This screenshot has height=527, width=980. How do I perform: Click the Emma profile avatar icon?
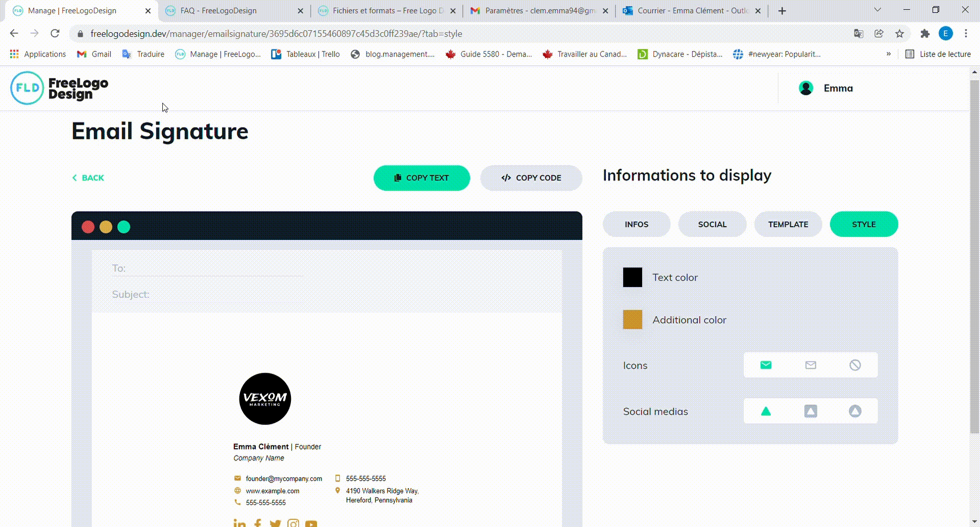pyautogui.click(x=806, y=88)
